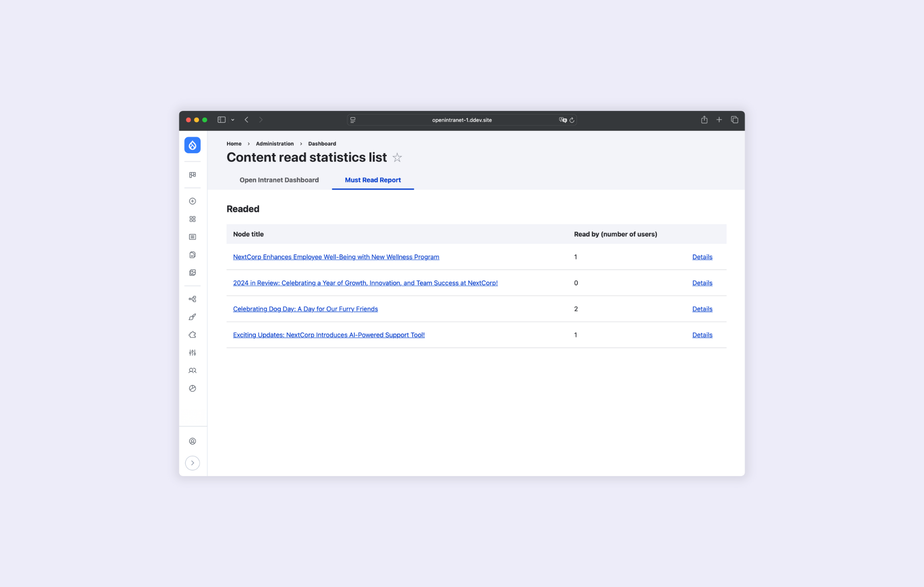
Task: Click the browser address bar
Action: 462,120
